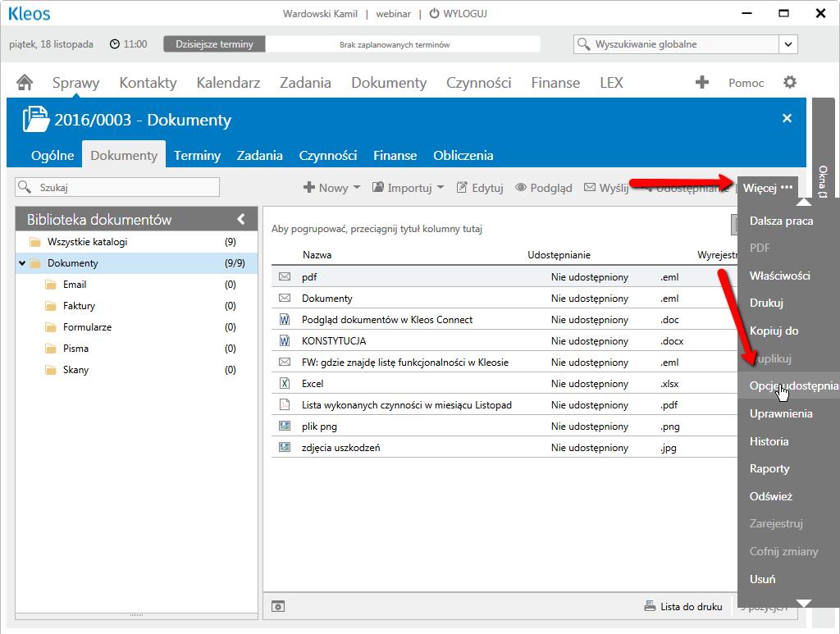Screen dimensions: 840x634
Task: Select Opcje udostępniania menu item
Action: point(788,385)
